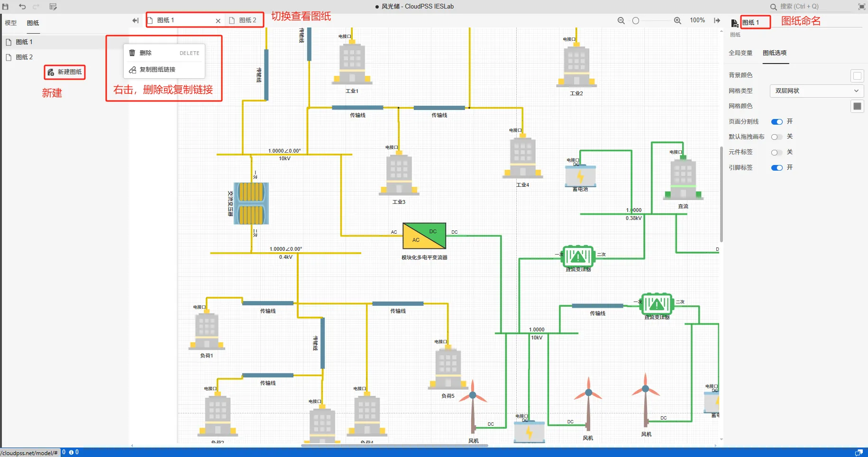Toggle the 元件标签 switch

(777, 153)
